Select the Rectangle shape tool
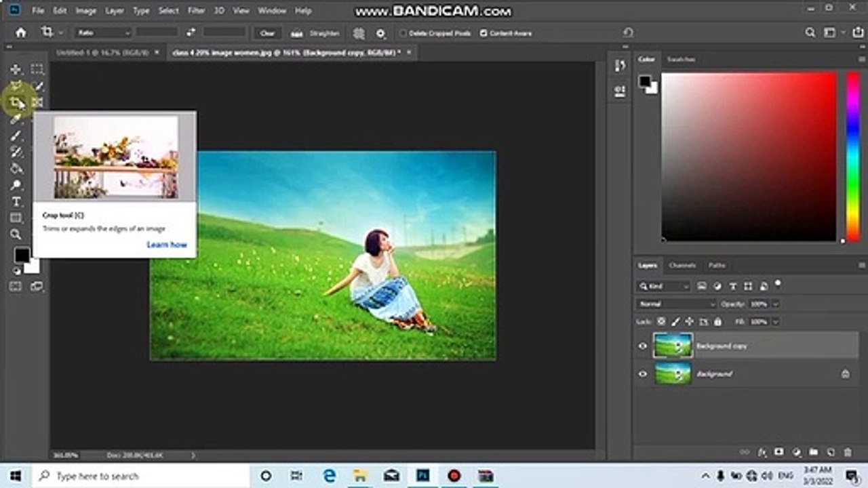The image size is (868, 488). [x=16, y=218]
